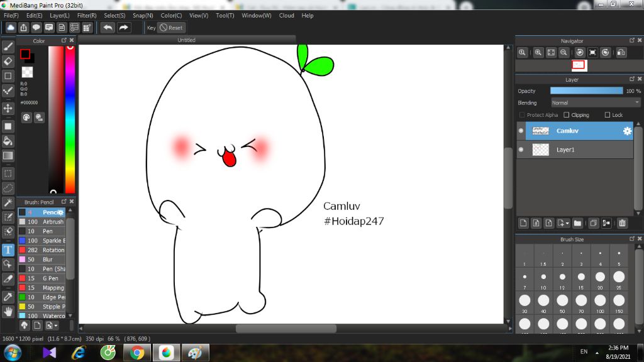Delete layer using the trash icon
The height and width of the screenshot is (362, 644).
pyautogui.click(x=622, y=223)
